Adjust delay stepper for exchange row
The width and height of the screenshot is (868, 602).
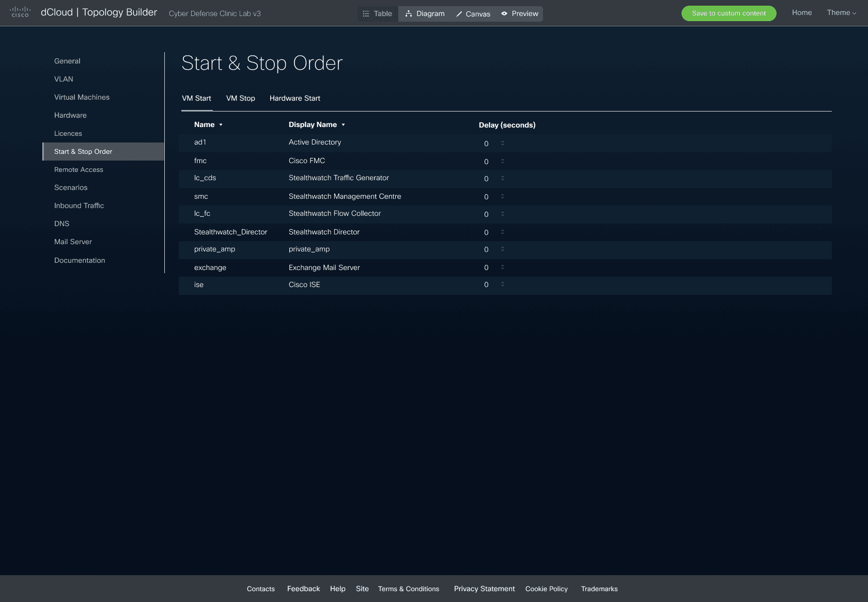(x=502, y=267)
